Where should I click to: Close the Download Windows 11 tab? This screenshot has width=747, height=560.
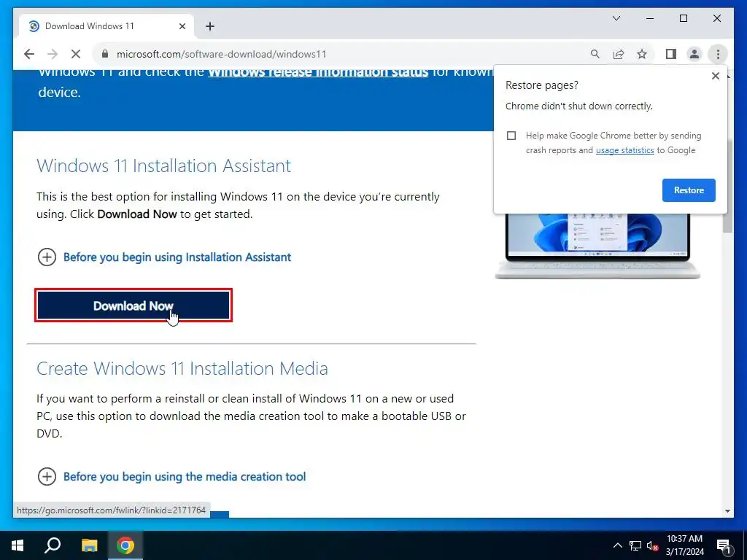(182, 26)
